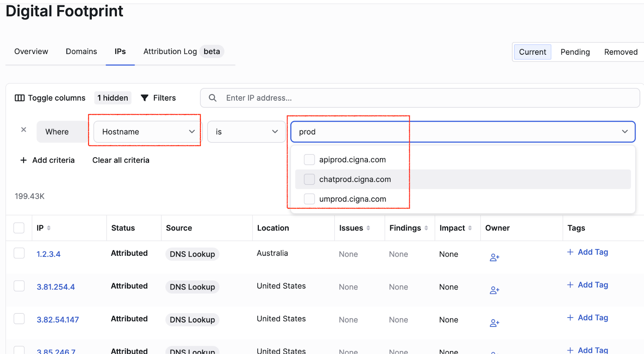Screen dimensions: 644x354
Task: Select the row checkbox for 1.2.3.4
Action: (x=19, y=253)
